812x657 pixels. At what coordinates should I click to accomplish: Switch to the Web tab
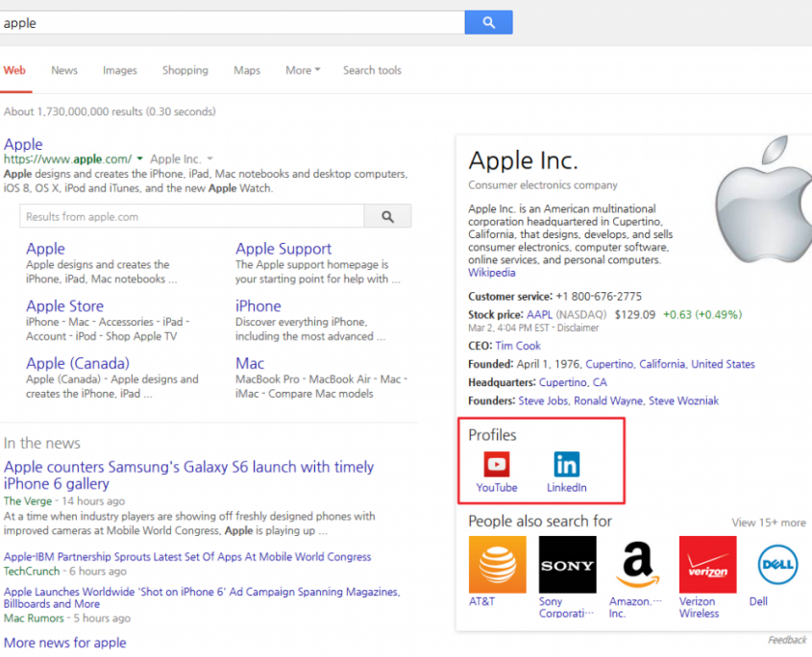[x=14, y=70]
